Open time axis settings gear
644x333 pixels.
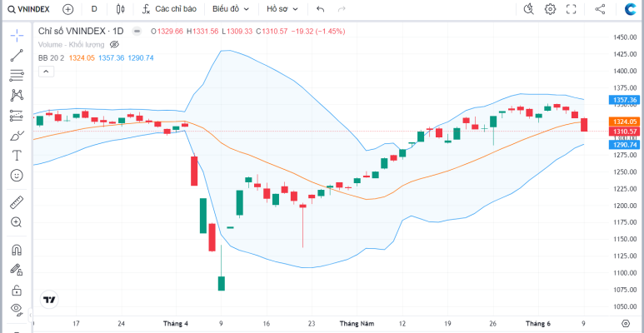point(625,323)
